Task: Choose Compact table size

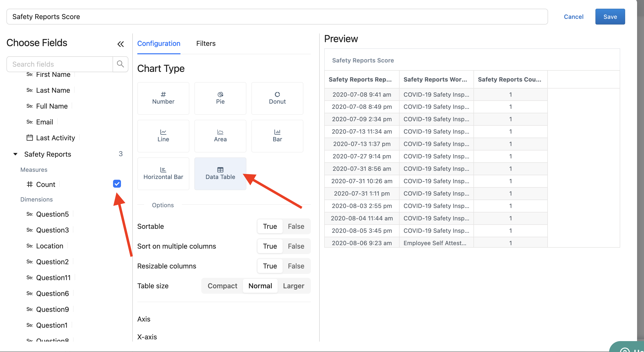Action: click(x=222, y=286)
